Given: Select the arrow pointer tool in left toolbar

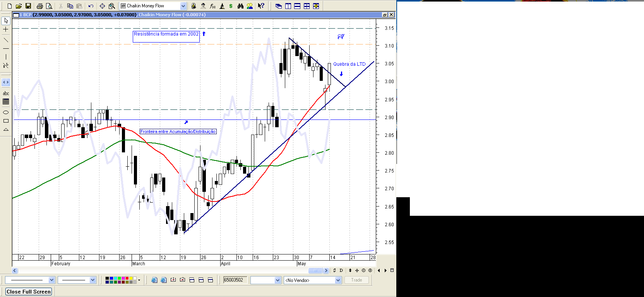Looking at the screenshot, I should [6, 20].
